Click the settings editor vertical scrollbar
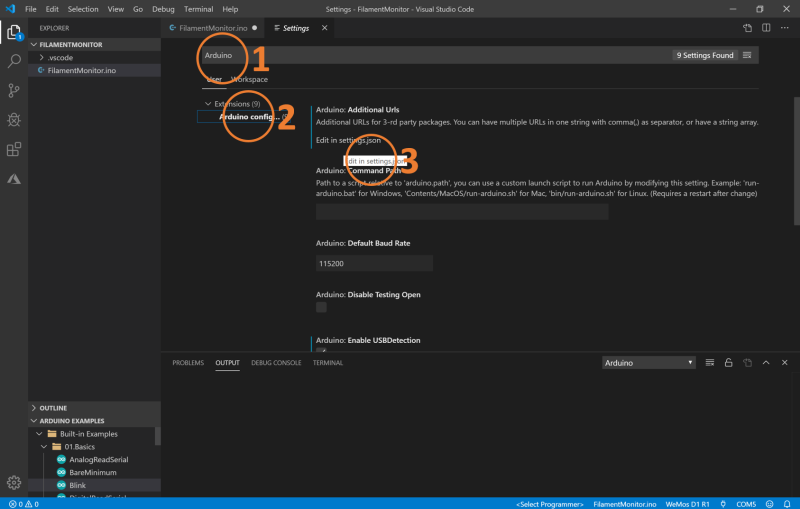Image resolution: width=800 pixels, height=509 pixels. point(796,161)
